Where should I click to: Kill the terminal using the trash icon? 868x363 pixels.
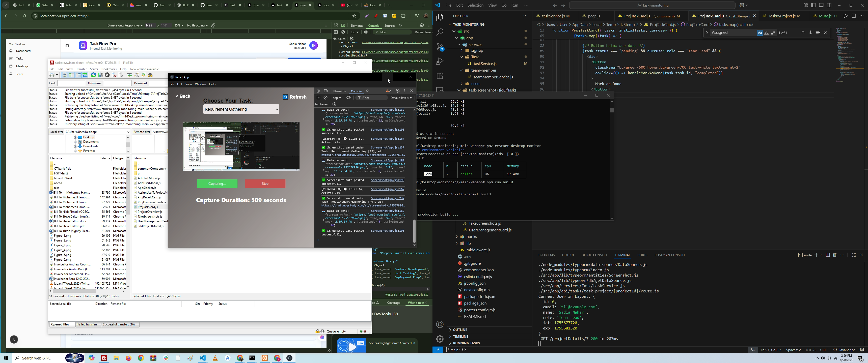(x=835, y=255)
